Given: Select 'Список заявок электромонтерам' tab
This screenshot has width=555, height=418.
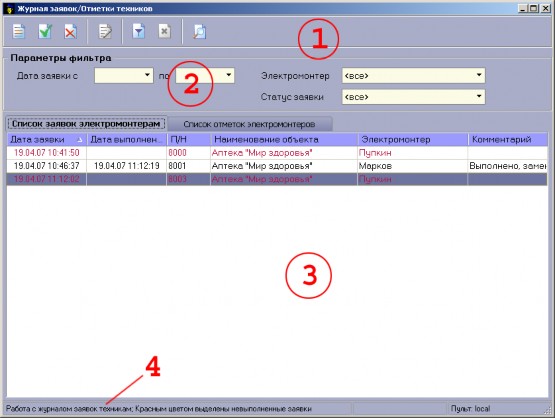Looking at the screenshot, I should point(86,124).
